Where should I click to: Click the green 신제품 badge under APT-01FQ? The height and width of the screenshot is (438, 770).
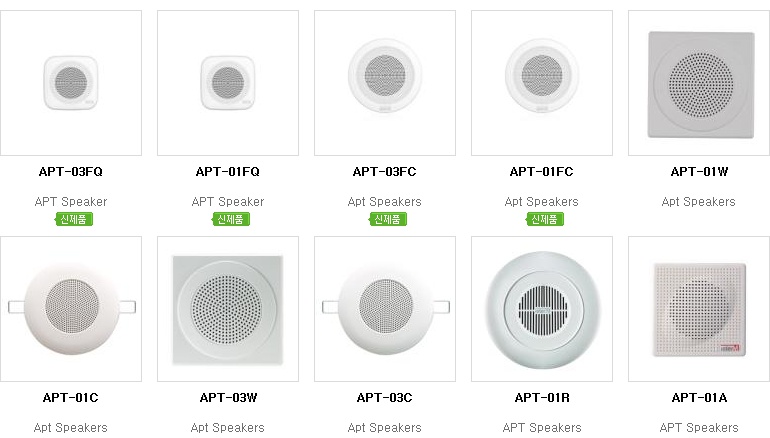[231, 219]
